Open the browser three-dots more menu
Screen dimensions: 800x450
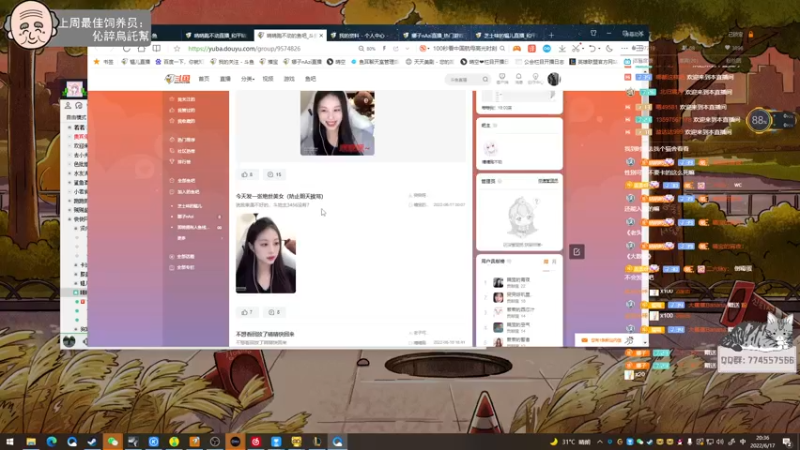[624, 48]
